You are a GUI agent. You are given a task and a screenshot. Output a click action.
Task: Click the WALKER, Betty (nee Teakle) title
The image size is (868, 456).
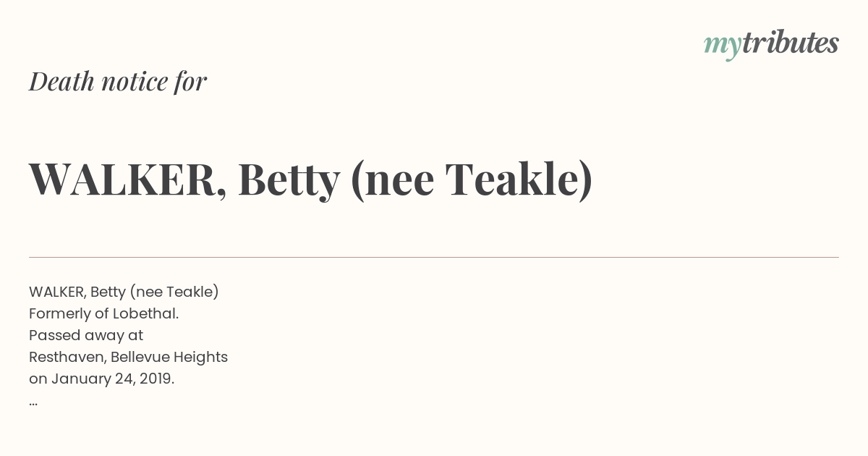point(311,180)
